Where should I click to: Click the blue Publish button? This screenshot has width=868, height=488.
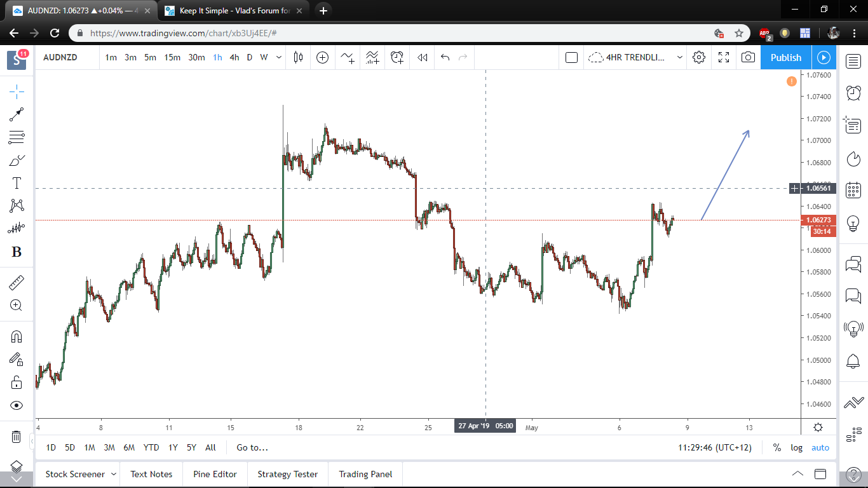[x=785, y=57]
